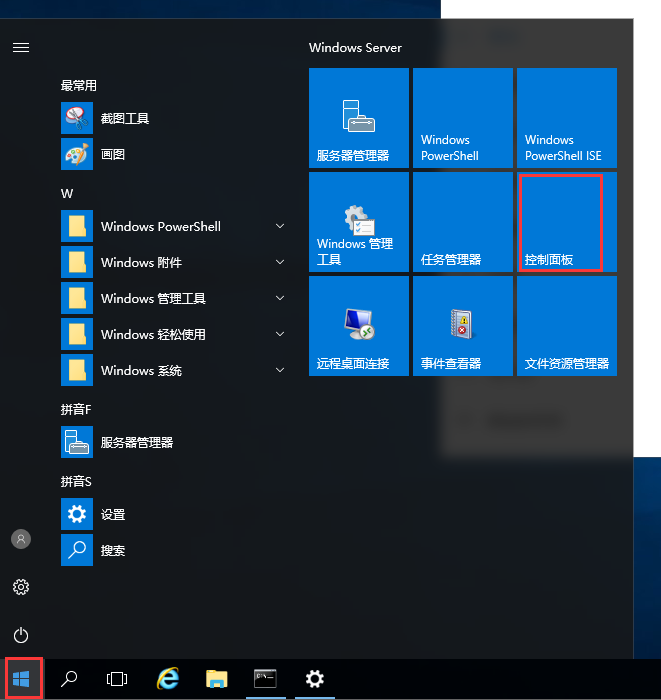
Task: Click the 拼音F group header
Action: click(76, 409)
